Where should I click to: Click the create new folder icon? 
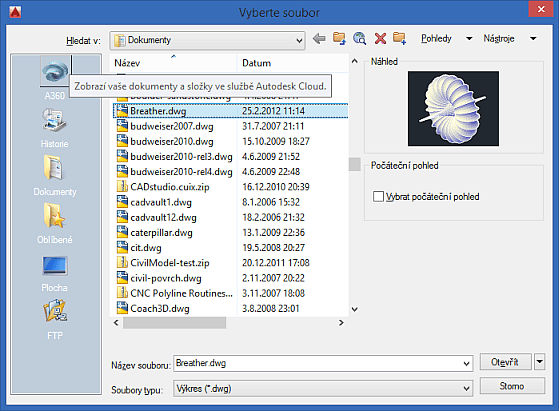[x=400, y=38]
